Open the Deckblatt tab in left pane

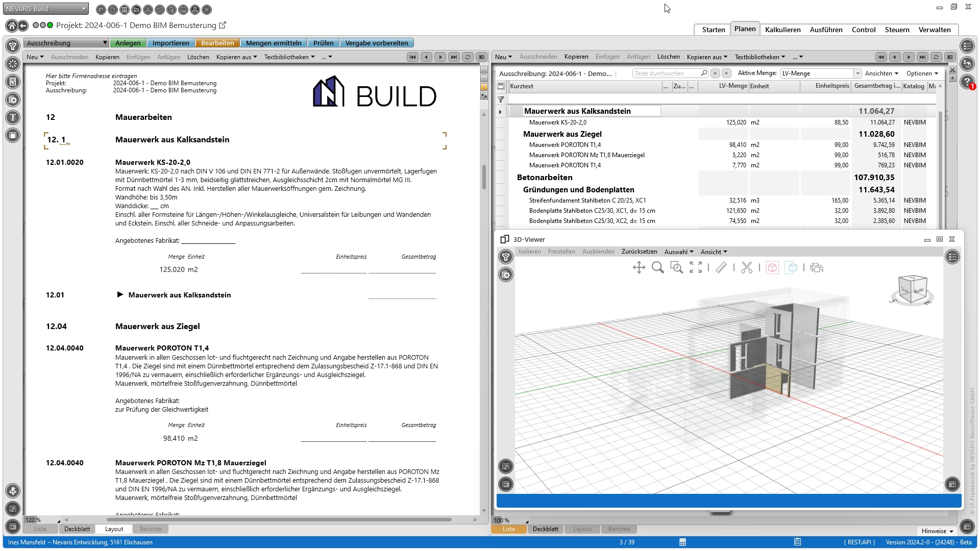point(77,529)
